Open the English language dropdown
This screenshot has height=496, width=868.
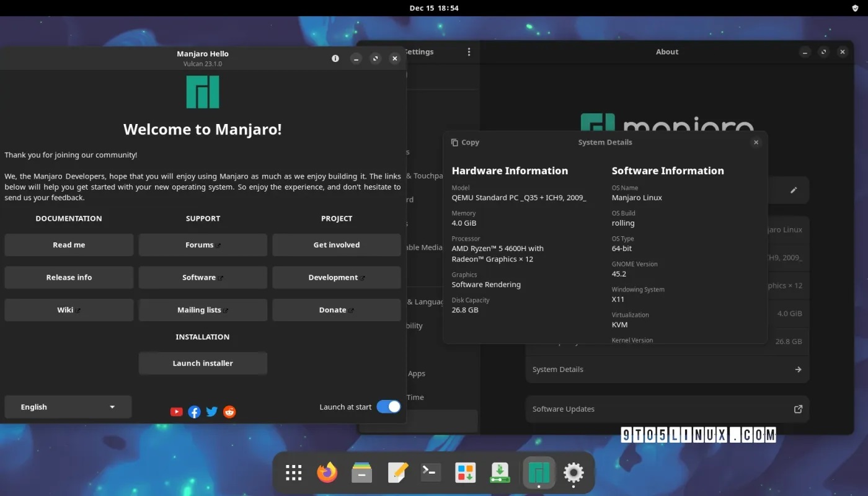[68, 407]
